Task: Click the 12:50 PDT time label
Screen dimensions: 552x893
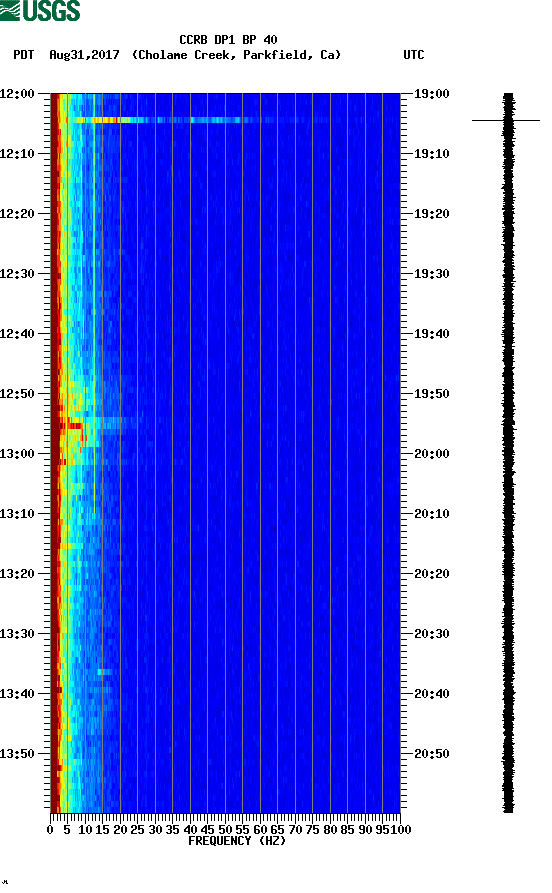Action: coord(17,394)
